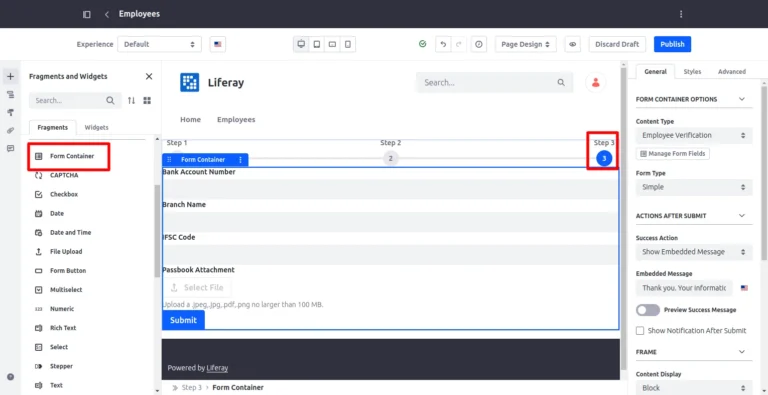
Task: Open the Page Content link icon in sidebar
Action: click(10, 130)
